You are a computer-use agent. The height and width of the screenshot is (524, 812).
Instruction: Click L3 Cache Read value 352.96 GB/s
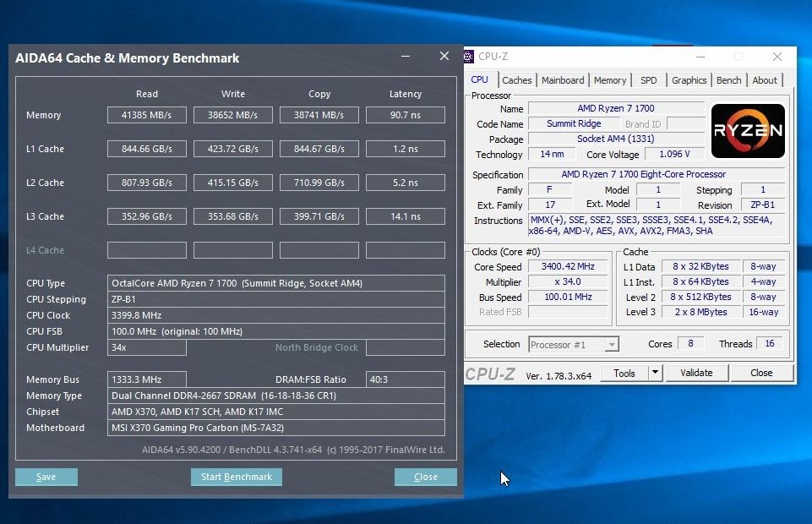pyautogui.click(x=146, y=216)
